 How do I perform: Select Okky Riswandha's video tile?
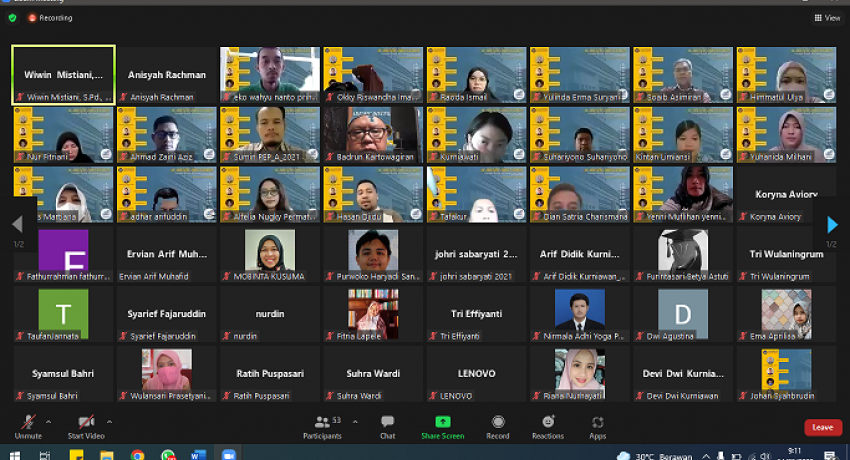(x=373, y=75)
